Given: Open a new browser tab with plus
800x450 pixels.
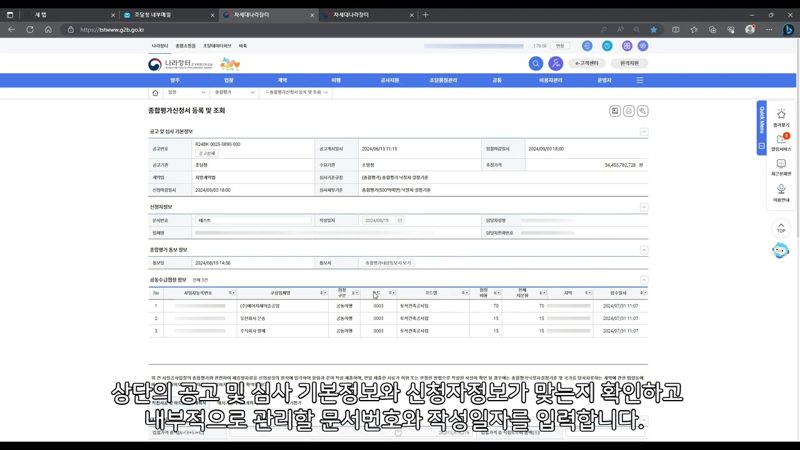Looking at the screenshot, I should 426,15.
